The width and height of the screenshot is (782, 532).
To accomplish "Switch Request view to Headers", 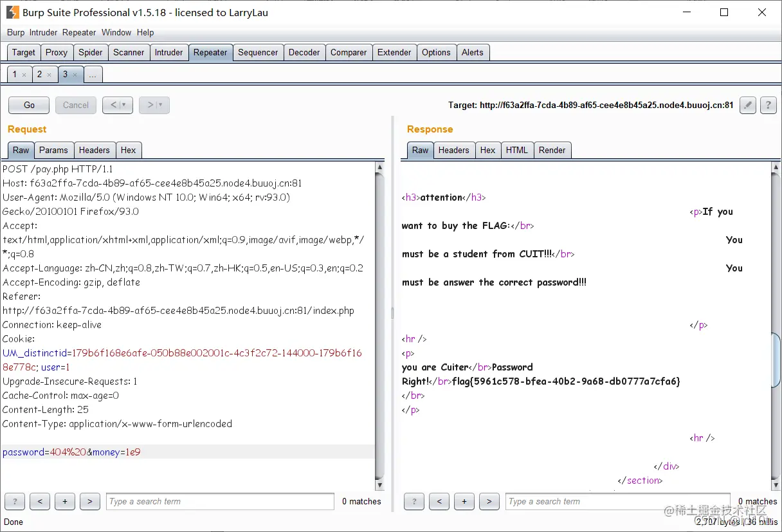I will (x=95, y=150).
